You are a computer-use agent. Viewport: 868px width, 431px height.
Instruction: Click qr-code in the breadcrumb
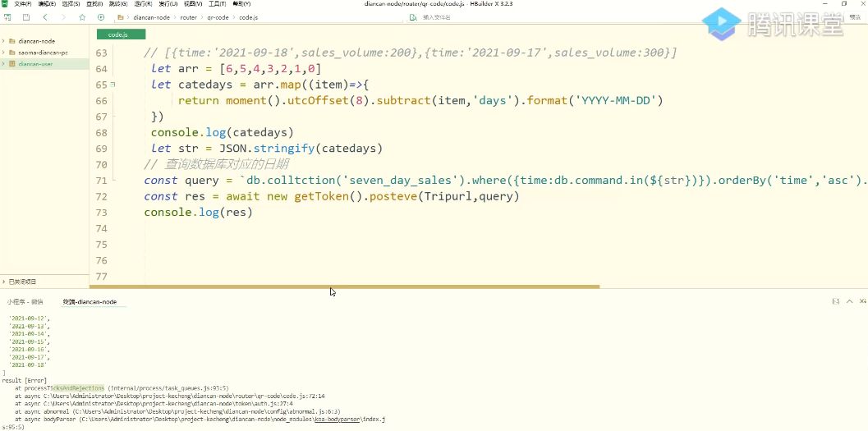pyautogui.click(x=218, y=18)
